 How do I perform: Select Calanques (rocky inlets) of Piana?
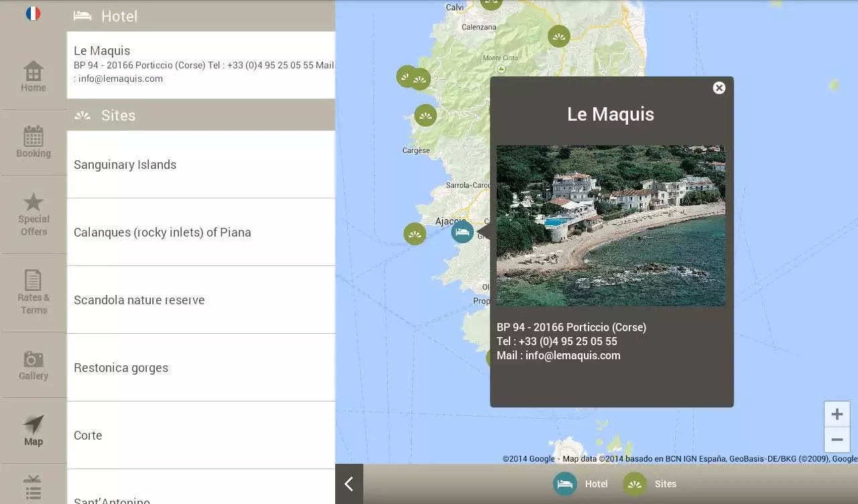(201, 233)
